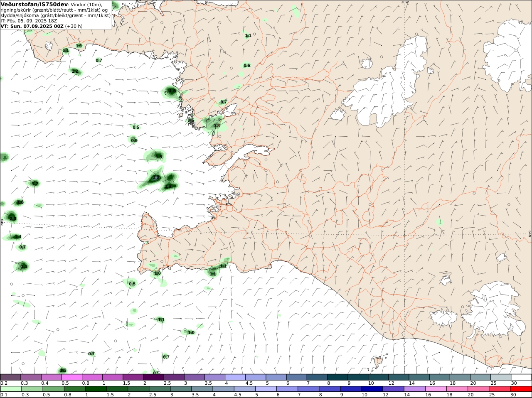Pick the palest green lower swatch from 0.1 to 0.3
Viewport: 532px width, 398px height.
click(x=11, y=389)
